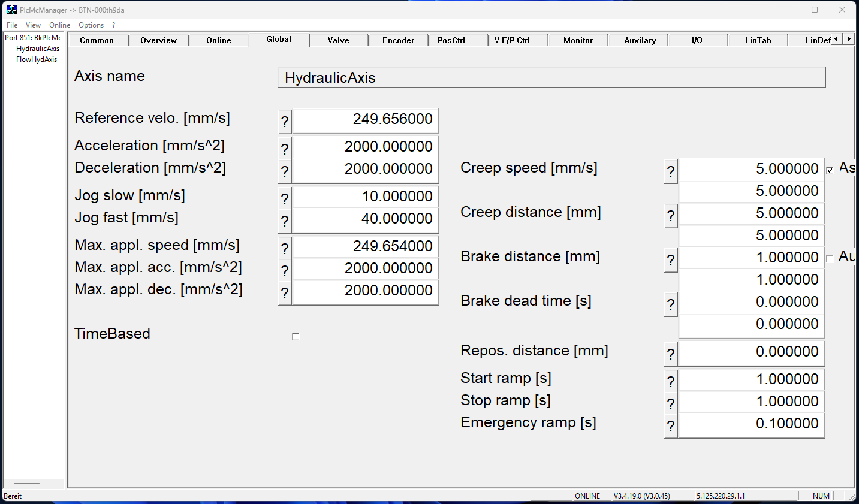Open help for Start ramp field
This screenshot has width=859, height=504.
point(671,381)
